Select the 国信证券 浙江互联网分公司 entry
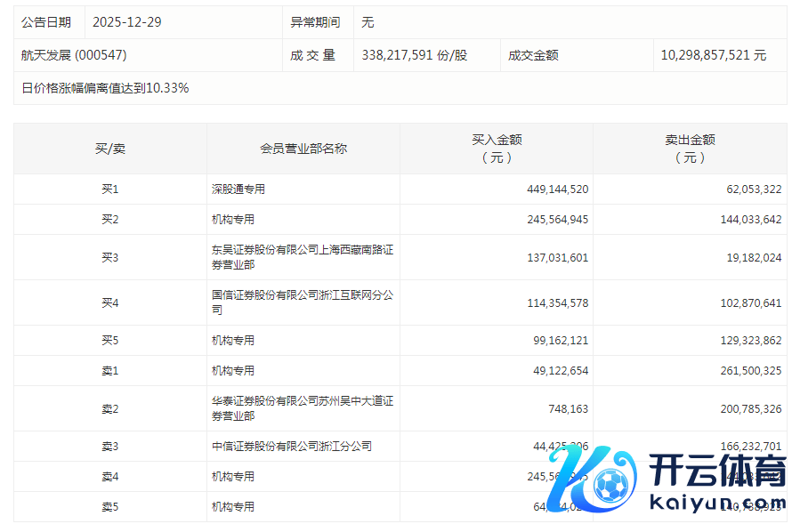800x532 pixels. [x=302, y=302]
